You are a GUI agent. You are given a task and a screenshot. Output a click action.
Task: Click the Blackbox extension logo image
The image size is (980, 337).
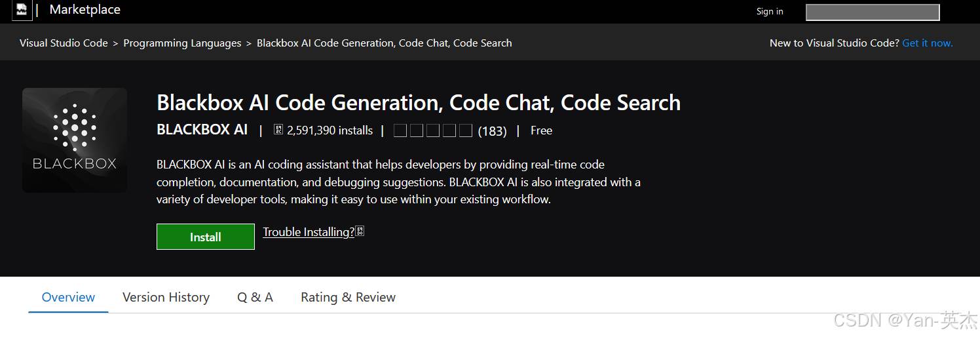click(x=75, y=140)
